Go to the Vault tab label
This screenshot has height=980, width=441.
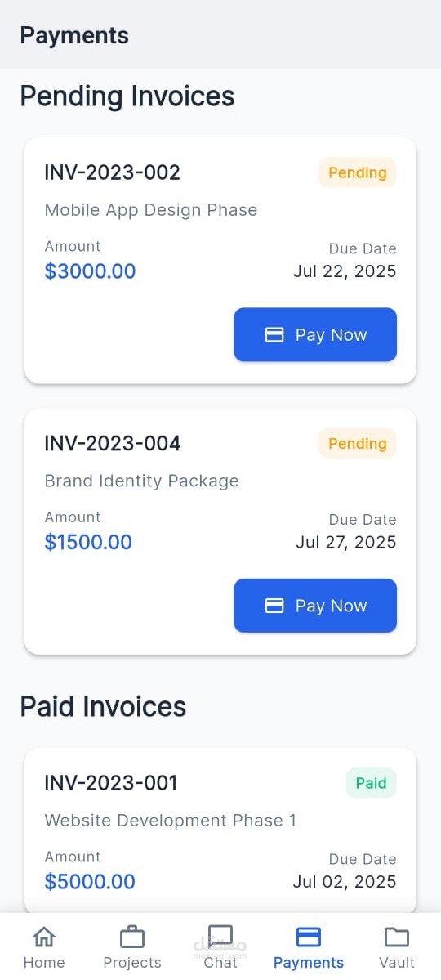(x=397, y=962)
